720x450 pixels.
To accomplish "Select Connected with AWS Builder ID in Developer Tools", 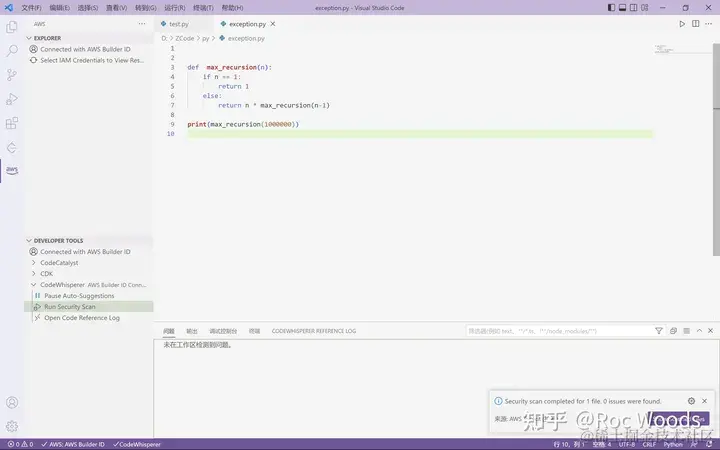I will [85, 252].
